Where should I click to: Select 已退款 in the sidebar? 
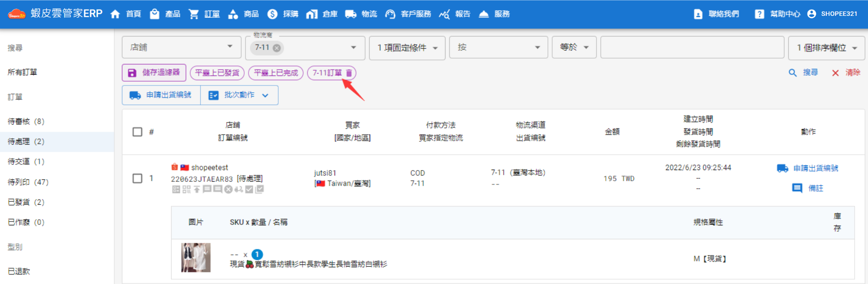point(19,272)
